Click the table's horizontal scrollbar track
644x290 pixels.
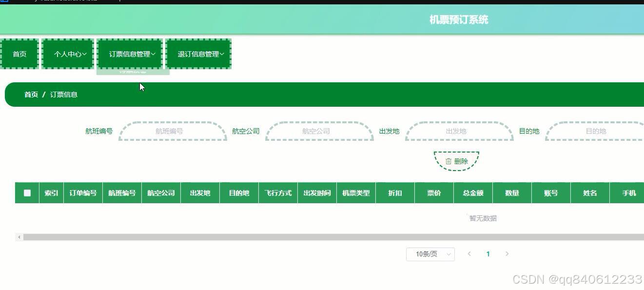click(333, 237)
